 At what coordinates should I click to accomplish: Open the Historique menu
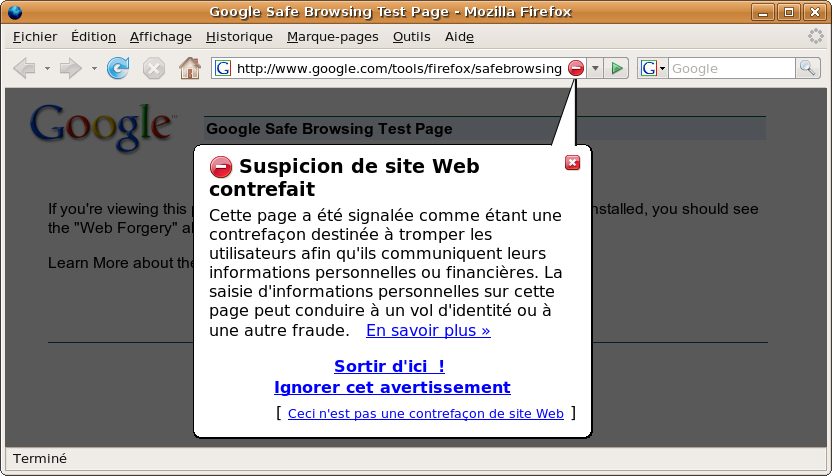coord(239,36)
